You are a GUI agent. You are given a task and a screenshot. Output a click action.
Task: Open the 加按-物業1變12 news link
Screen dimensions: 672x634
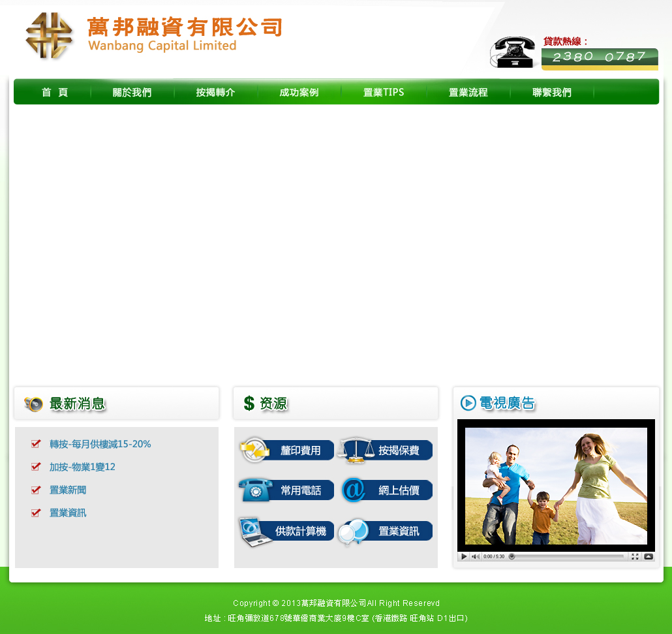click(82, 467)
